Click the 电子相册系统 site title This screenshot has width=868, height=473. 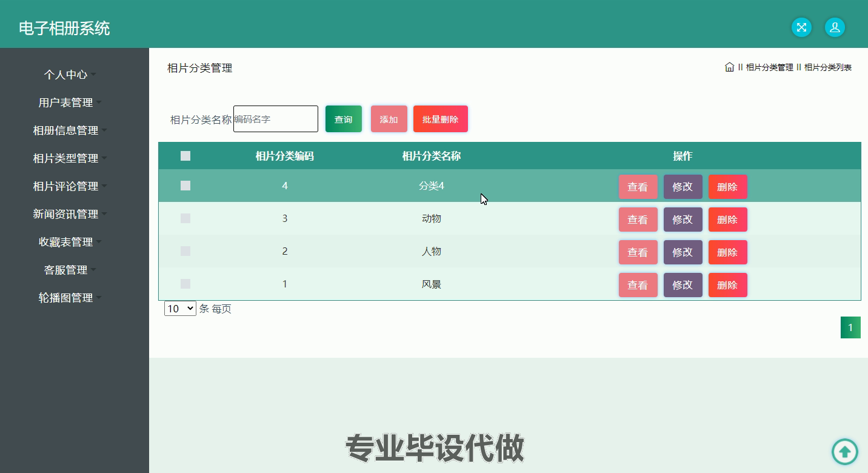(64, 28)
